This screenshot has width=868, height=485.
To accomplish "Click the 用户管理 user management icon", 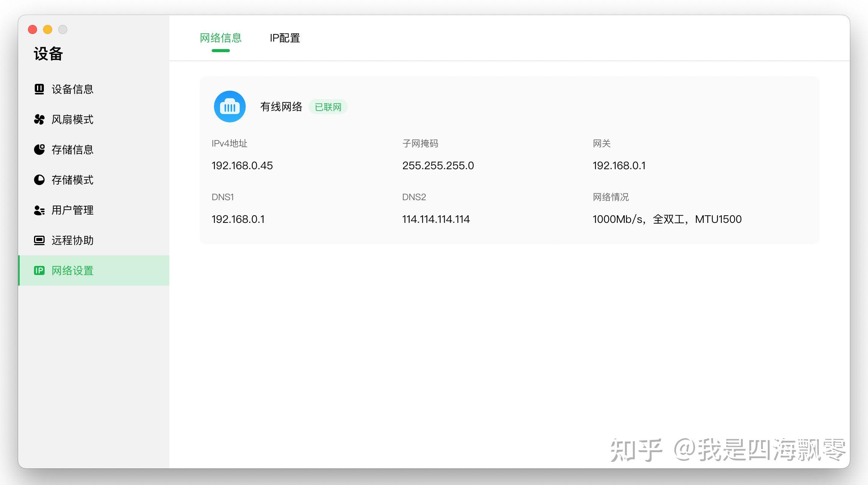I will coord(39,210).
